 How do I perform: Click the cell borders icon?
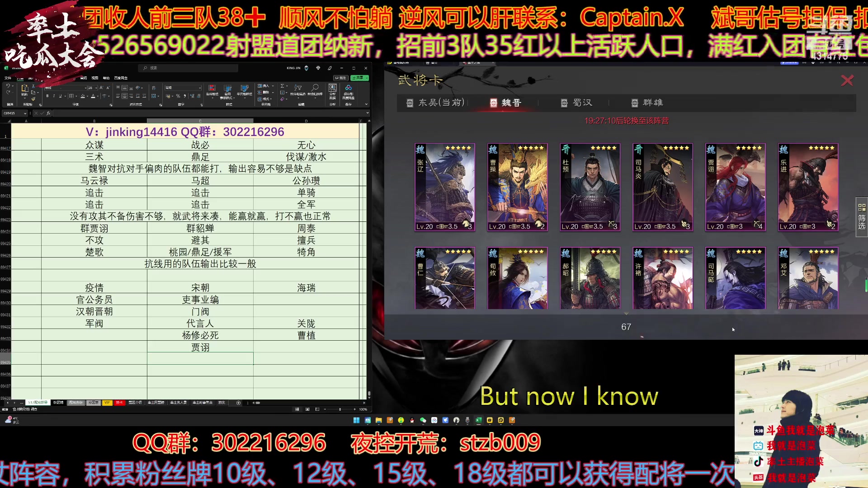click(71, 96)
